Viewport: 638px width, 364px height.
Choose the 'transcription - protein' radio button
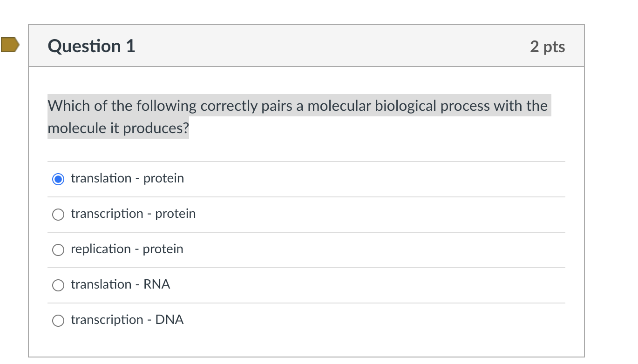pyautogui.click(x=58, y=215)
